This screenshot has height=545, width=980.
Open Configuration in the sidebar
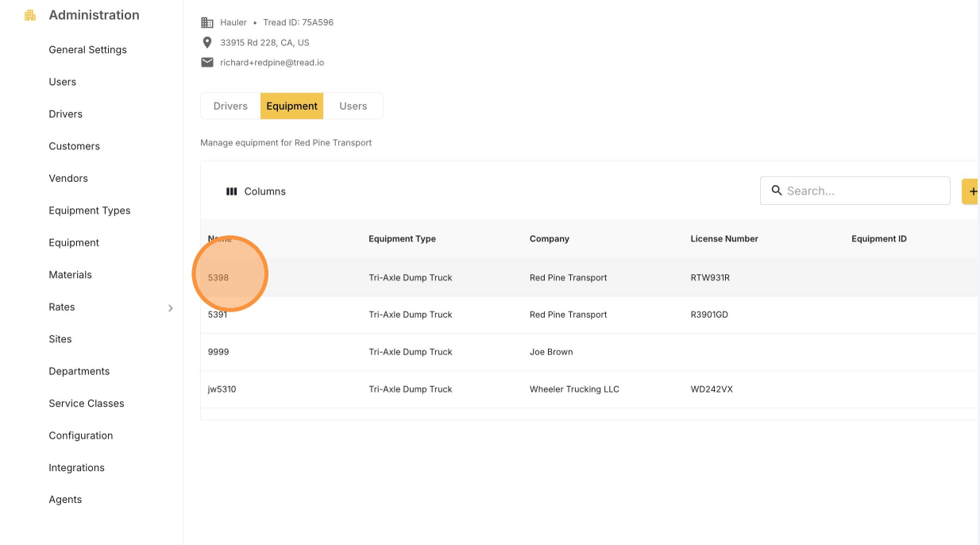pyautogui.click(x=81, y=435)
